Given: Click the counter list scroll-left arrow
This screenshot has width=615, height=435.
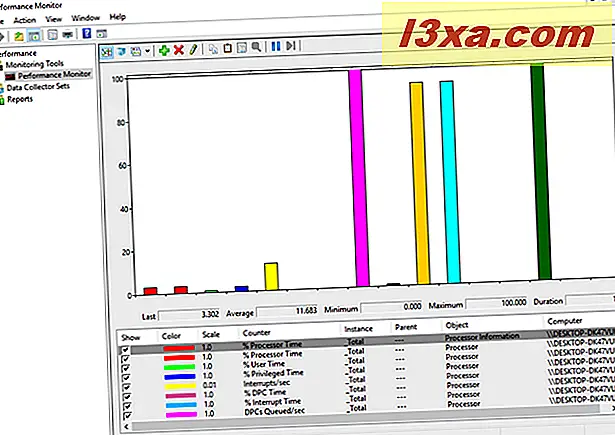Looking at the screenshot, I should click(x=126, y=426).
